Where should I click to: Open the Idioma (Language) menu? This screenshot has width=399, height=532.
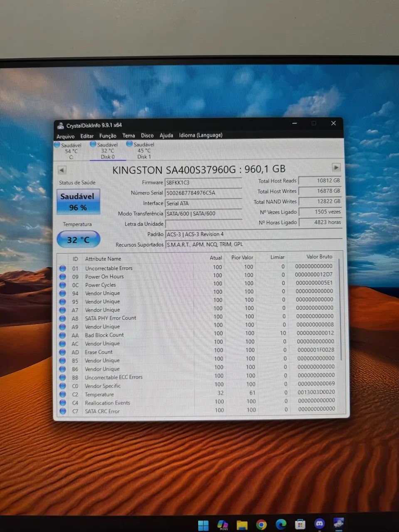tap(201, 135)
